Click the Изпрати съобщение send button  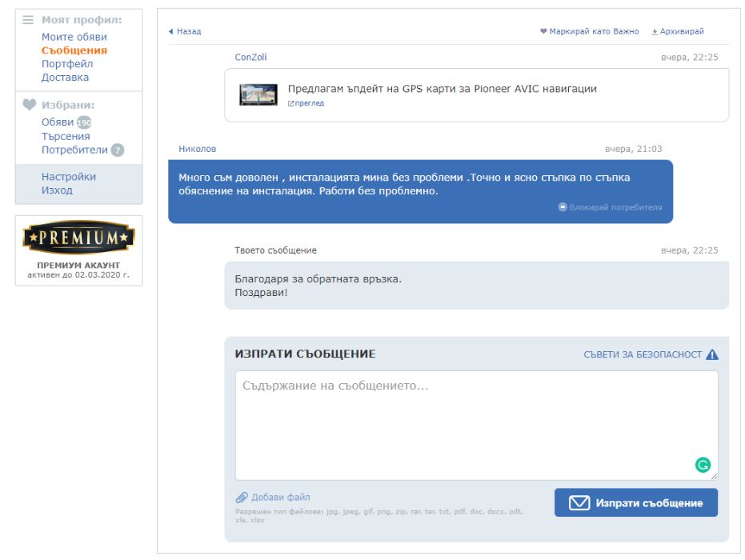pos(635,502)
